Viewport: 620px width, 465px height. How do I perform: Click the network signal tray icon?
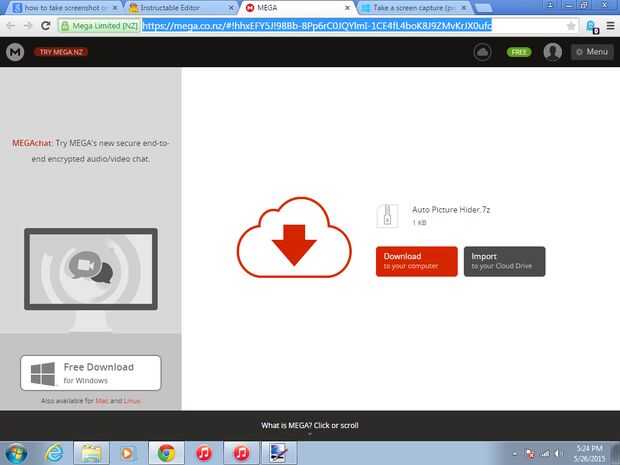click(x=546, y=453)
